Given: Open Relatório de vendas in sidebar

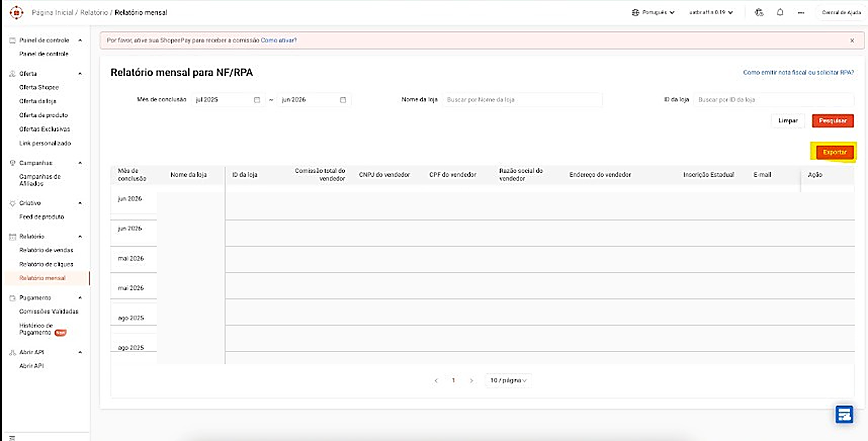Looking at the screenshot, I should pos(46,250).
